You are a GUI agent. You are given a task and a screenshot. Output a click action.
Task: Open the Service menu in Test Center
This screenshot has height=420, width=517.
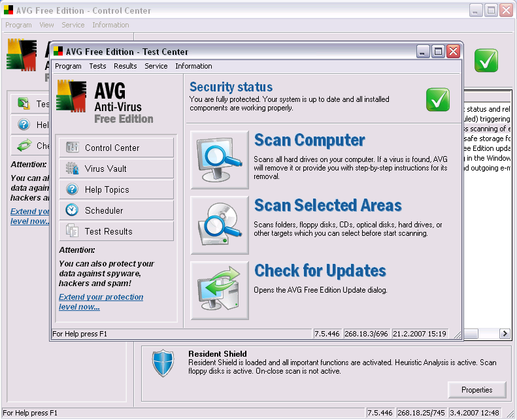[x=156, y=66]
